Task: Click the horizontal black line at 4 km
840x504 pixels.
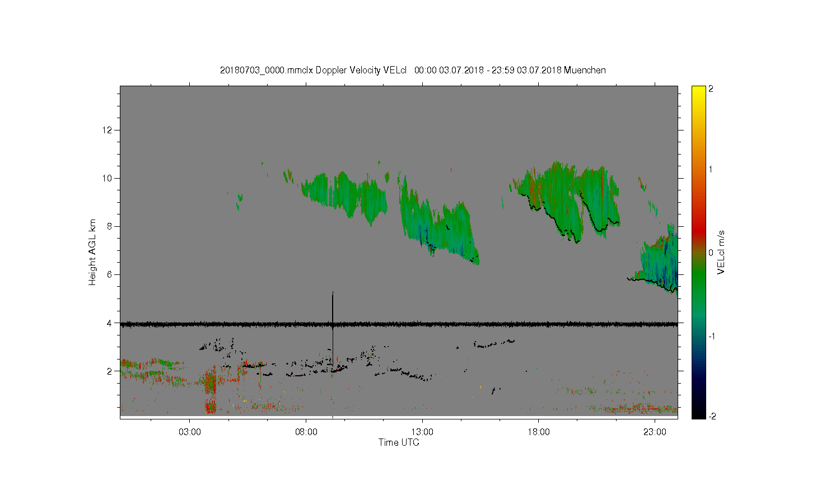Action: 399,324
